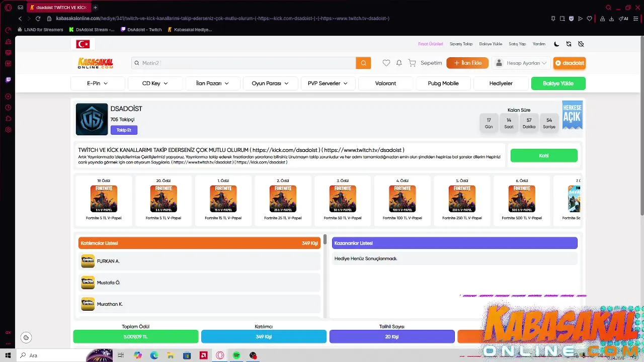Viewport: 644px width, 362px height.
Task: Open Fırsat Ürünleri link
Action: pos(431,44)
